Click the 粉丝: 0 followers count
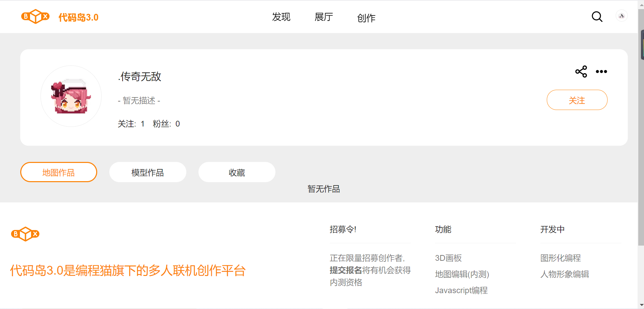This screenshot has height=309, width=644. (x=166, y=124)
